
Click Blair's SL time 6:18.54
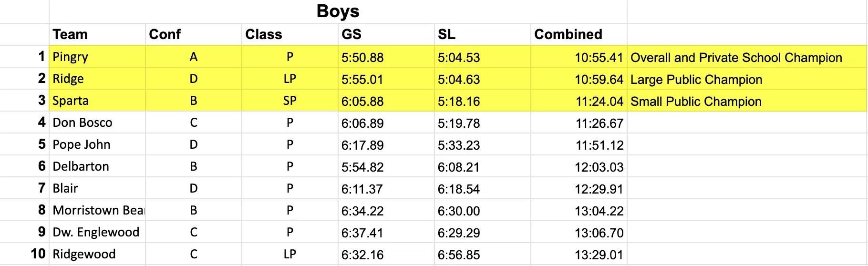point(459,189)
